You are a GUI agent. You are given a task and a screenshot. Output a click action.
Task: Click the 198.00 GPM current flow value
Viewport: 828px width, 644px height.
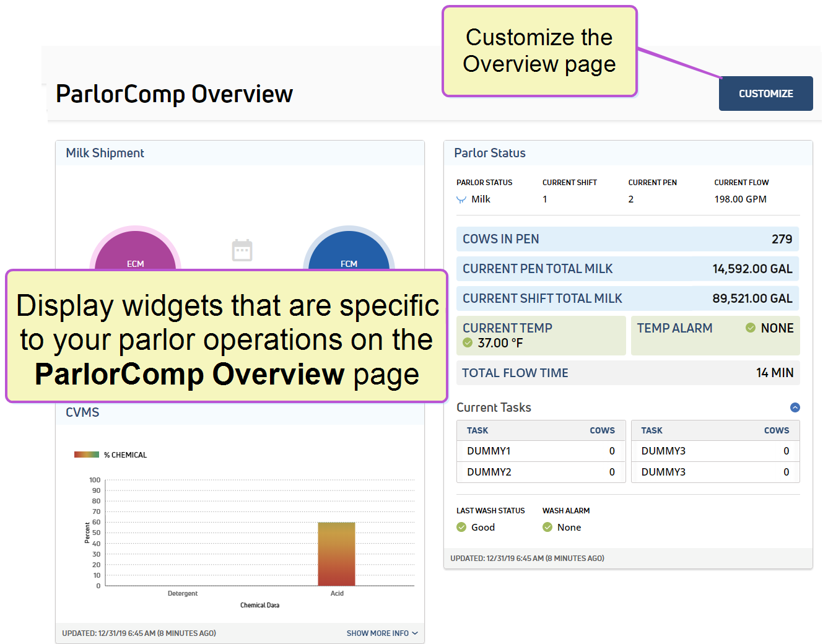pyautogui.click(x=740, y=199)
